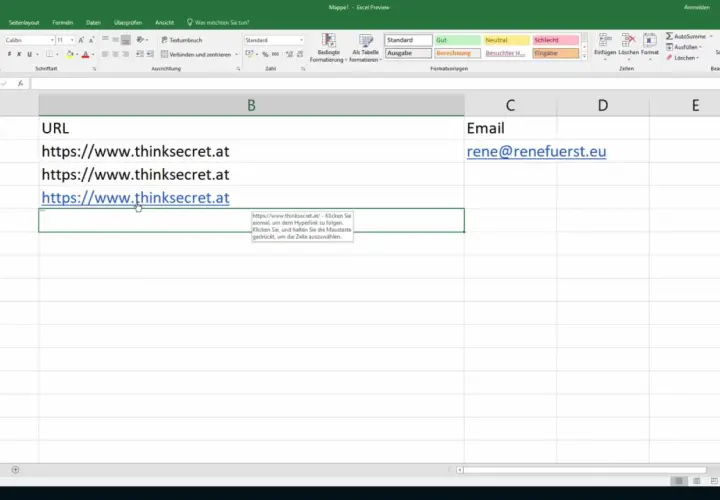Follow the blue https://www.thinksecret.at hyperlink

tap(135, 198)
